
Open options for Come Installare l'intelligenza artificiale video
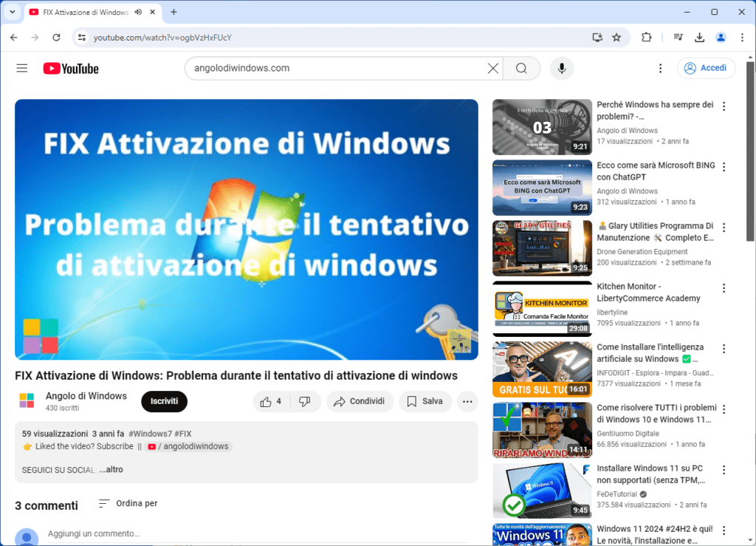pyautogui.click(x=724, y=349)
